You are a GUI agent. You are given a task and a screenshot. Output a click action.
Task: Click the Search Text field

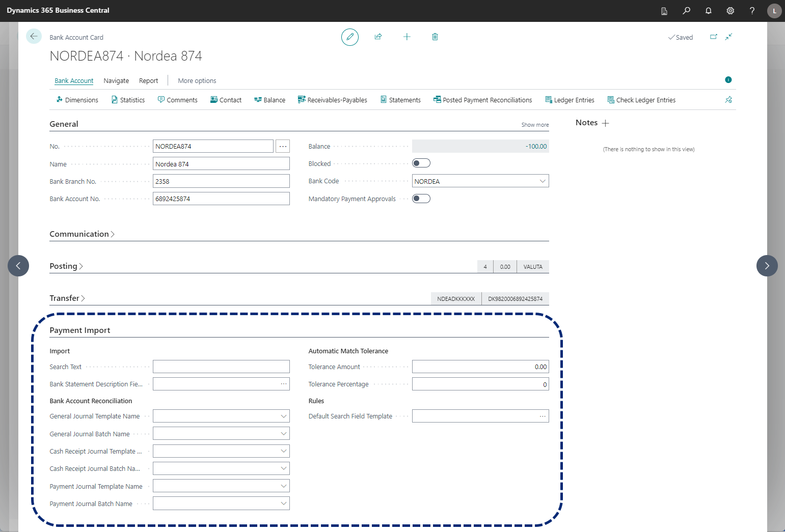click(x=221, y=367)
